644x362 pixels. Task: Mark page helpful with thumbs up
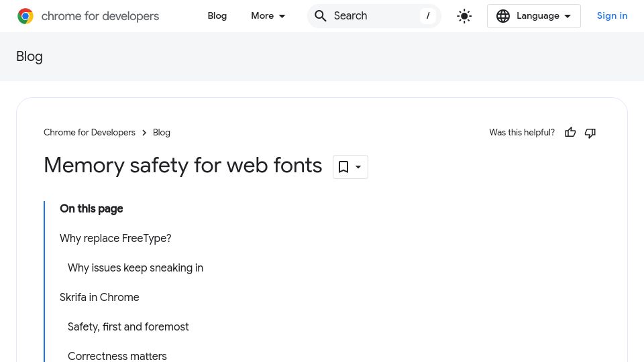(x=570, y=133)
